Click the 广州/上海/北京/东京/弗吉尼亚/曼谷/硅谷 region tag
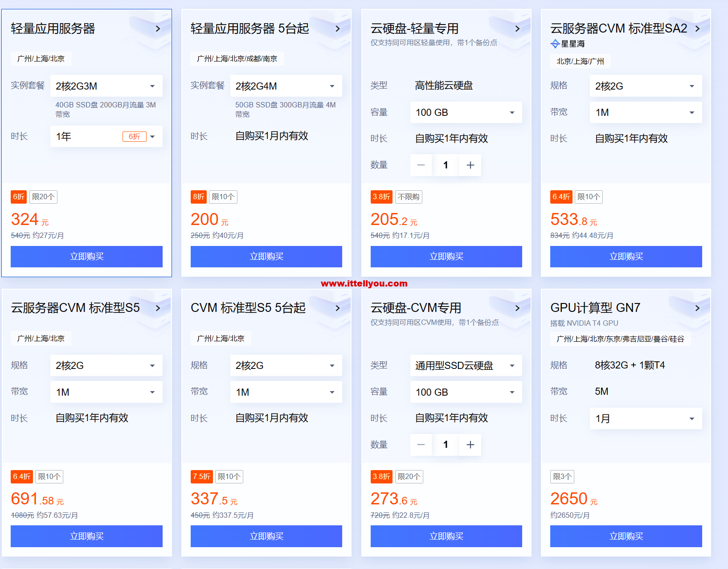 click(x=620, y=339)
